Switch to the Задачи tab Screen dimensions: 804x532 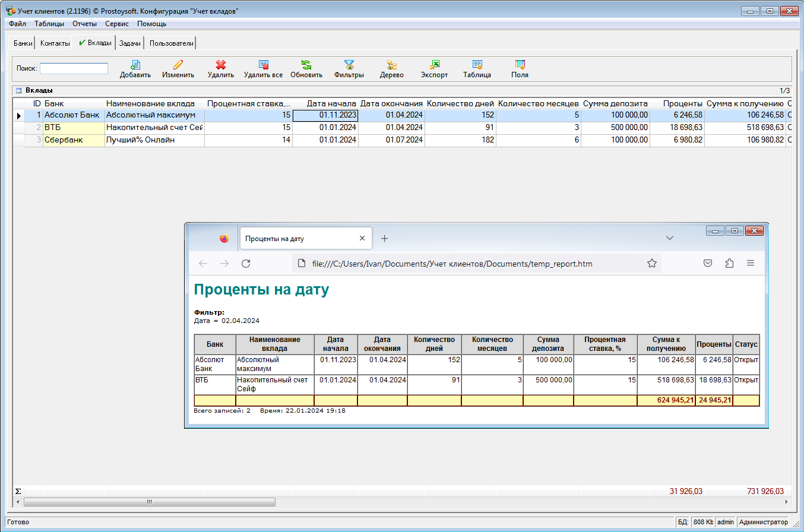129,43
